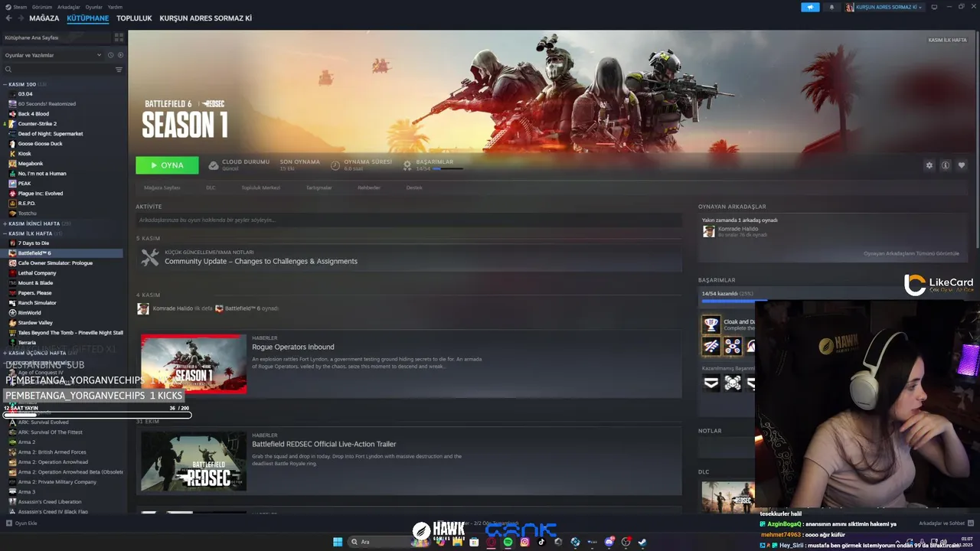Select R.E.P.O. in library list
The width and height of the screenshot is (980, 551).
(x=64, y=203)
